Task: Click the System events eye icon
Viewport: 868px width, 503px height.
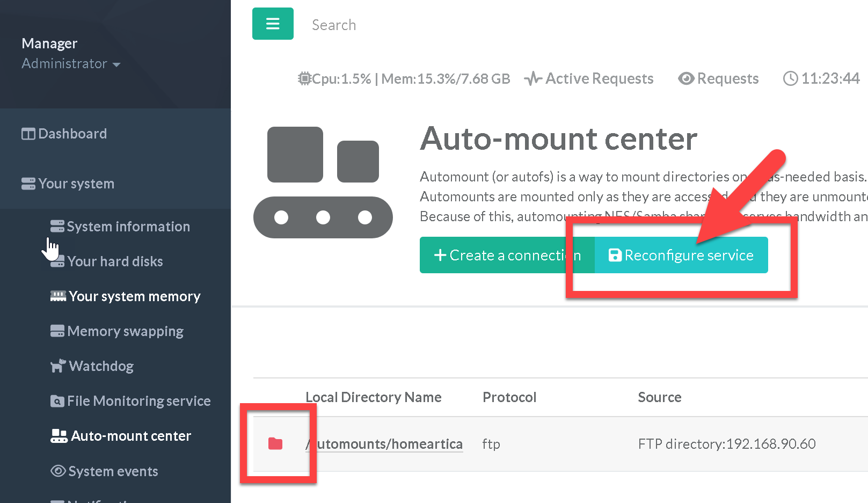Action: (x=58, y=471)
